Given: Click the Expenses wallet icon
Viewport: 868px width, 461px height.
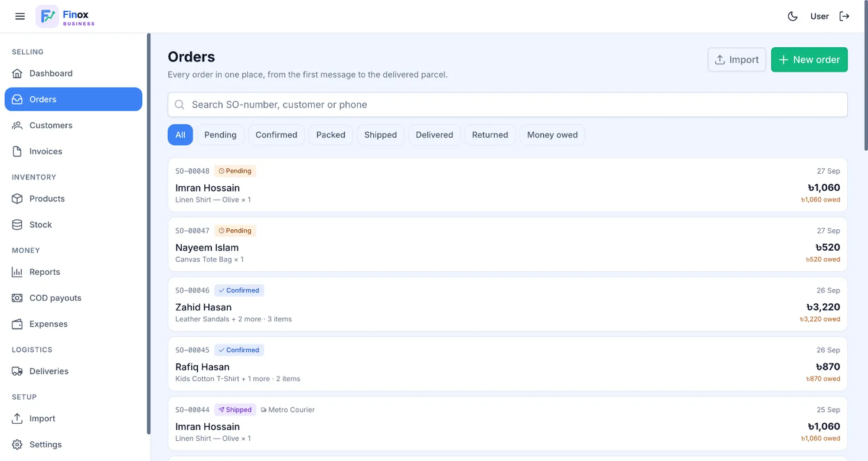Looking at the screenshot, I should (17, 324).
